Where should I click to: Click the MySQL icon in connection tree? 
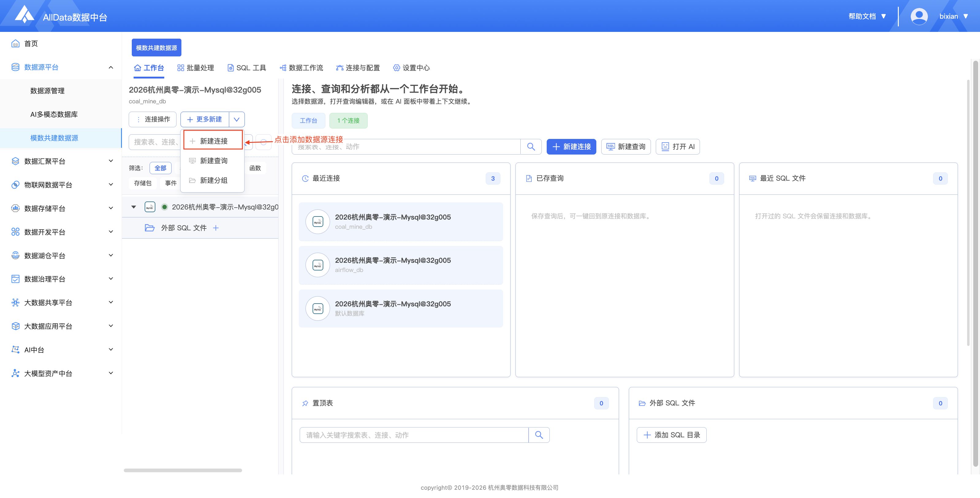click(x=150, y=207)
